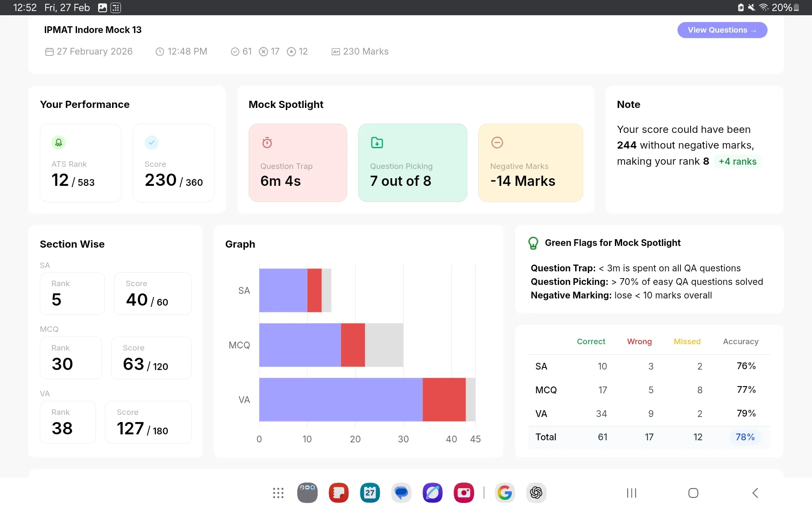Open the app drawer grid icon

[x=278, y=493]
